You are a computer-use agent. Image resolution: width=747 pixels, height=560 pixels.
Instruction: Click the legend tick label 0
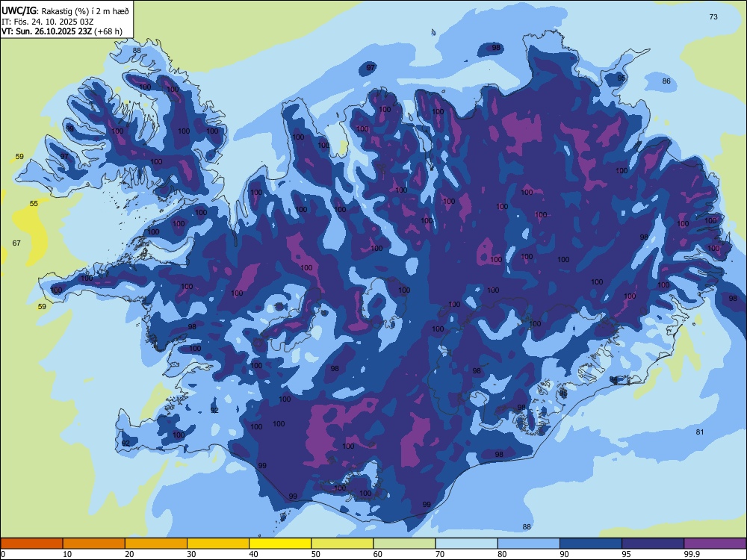click(3, 554)
